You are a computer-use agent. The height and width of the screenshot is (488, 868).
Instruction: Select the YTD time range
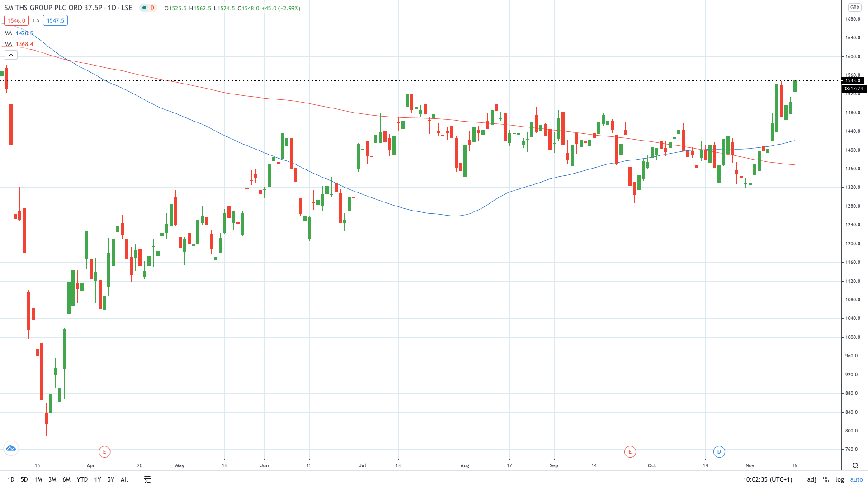pyautogui.click(x=82, y=479)
